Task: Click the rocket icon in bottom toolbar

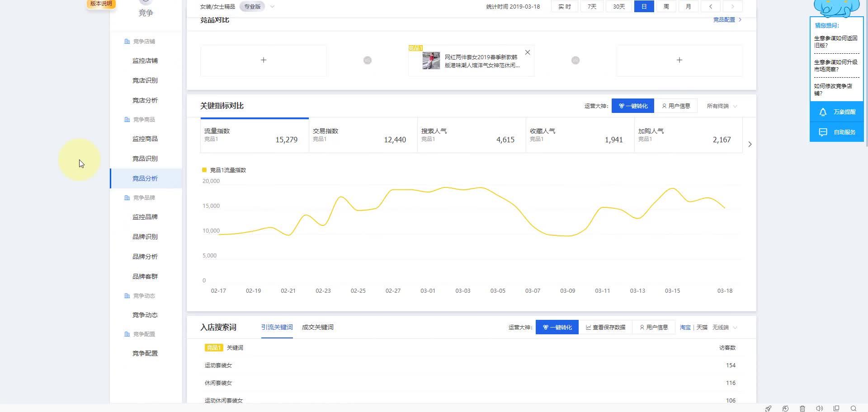Action: tap(768, 408)
